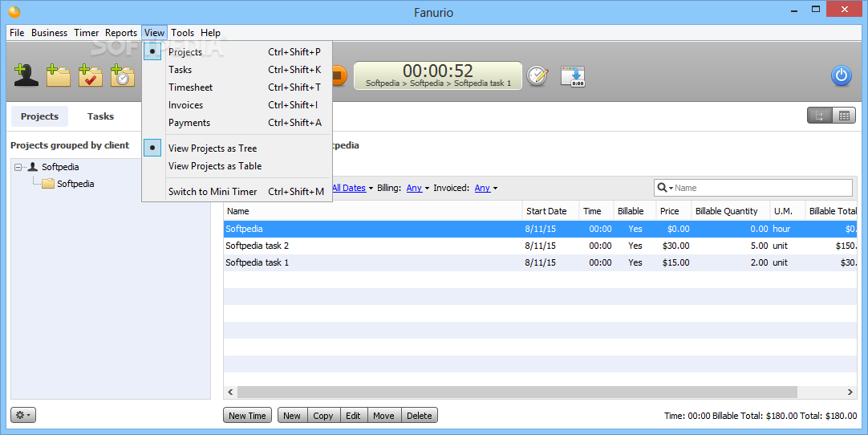
Task: Click the $15.00 price cell
Action: click(675, 262)
